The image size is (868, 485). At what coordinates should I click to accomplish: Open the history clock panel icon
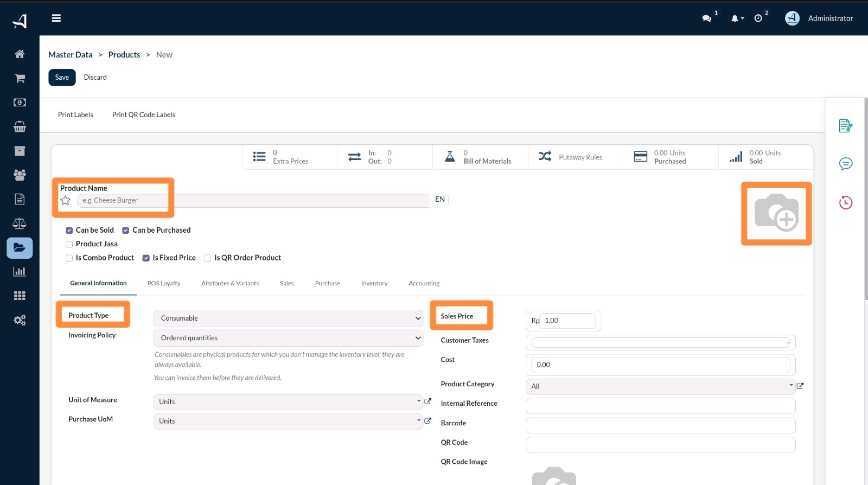[846, 203]
